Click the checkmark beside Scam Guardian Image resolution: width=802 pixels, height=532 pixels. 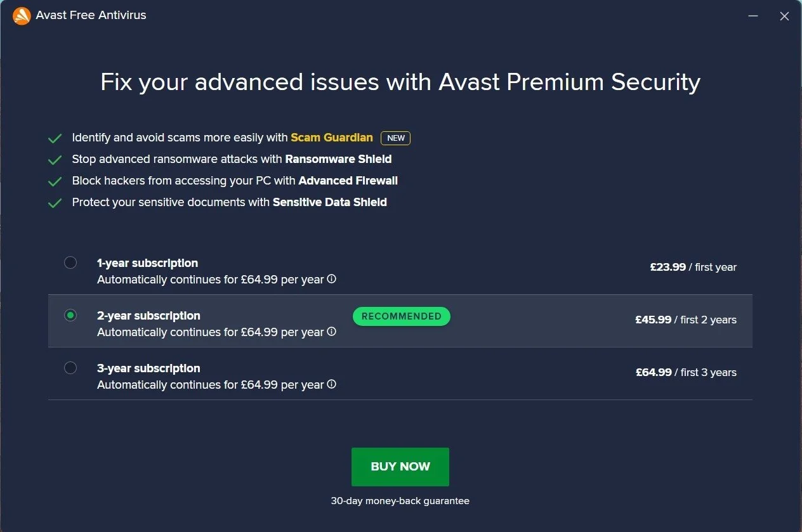55,138
